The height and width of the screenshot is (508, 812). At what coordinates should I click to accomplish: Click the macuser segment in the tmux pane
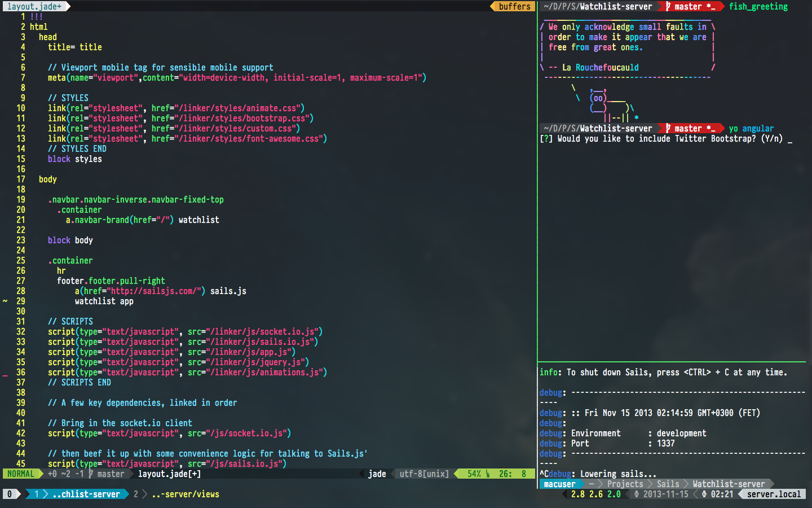click(x=559, y=484)
